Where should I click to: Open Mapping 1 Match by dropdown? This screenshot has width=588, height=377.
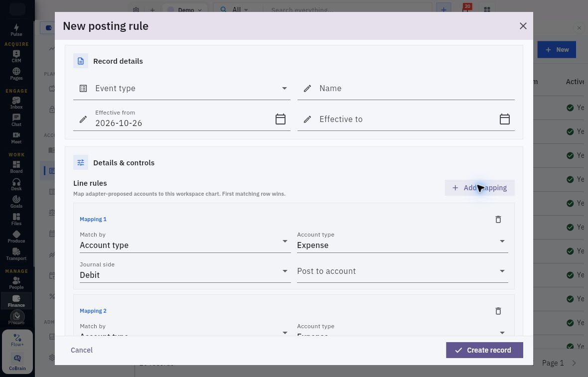(x=185, y=241)
